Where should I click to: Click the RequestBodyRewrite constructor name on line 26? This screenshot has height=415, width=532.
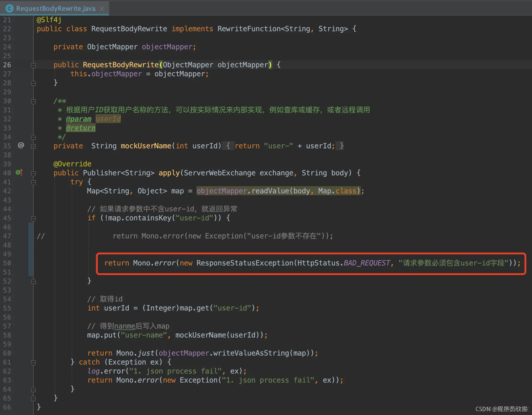(121, 65)
